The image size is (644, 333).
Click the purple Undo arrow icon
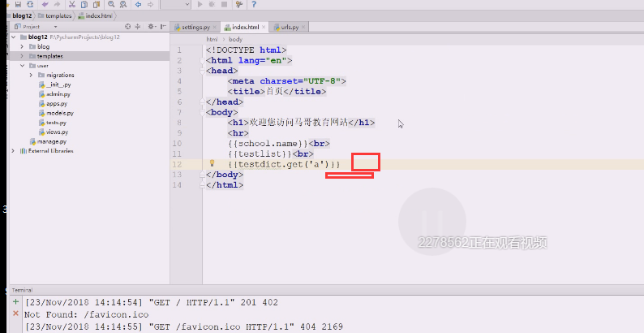45,5
